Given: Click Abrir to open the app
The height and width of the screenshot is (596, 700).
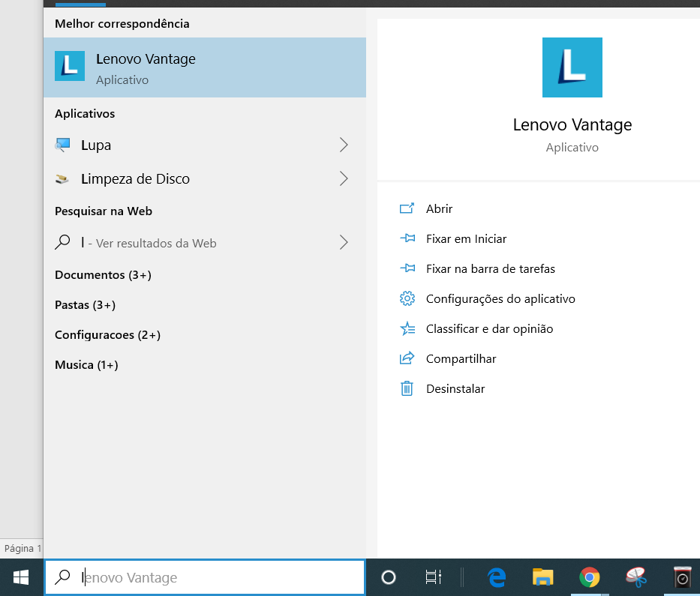Looking at the screenshot, I should click(x=439, y=208).
